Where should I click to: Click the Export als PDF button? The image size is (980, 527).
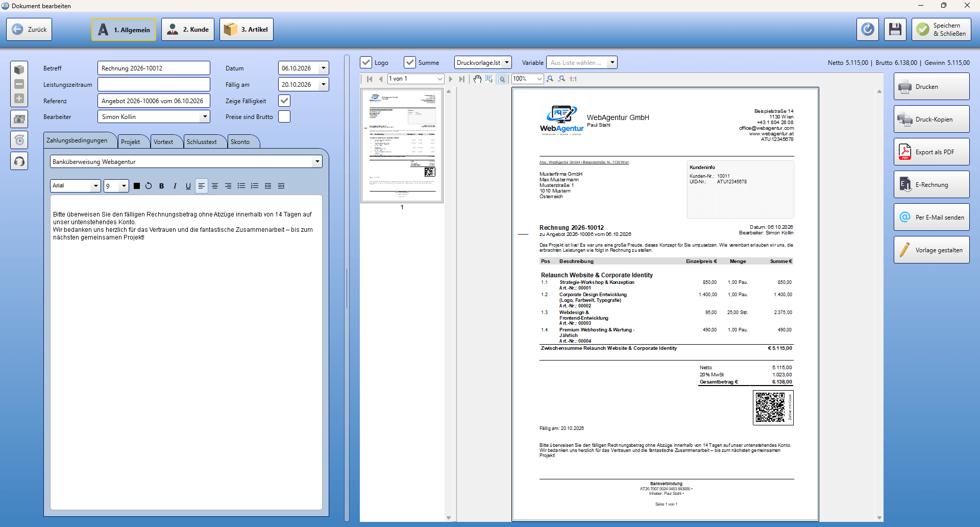(x=932, y=152)
